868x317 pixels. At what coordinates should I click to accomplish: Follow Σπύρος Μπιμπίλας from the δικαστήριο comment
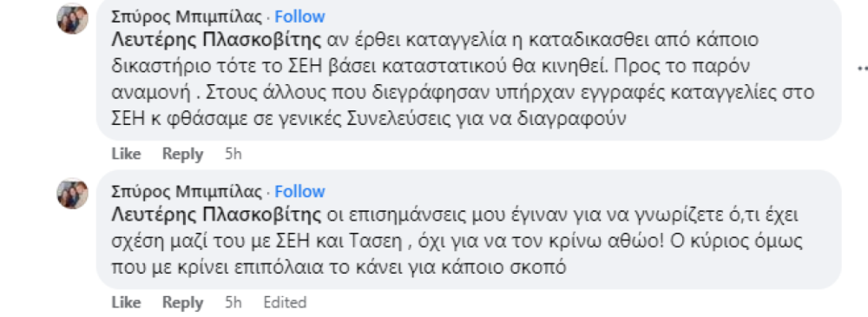tap(299, 17)
